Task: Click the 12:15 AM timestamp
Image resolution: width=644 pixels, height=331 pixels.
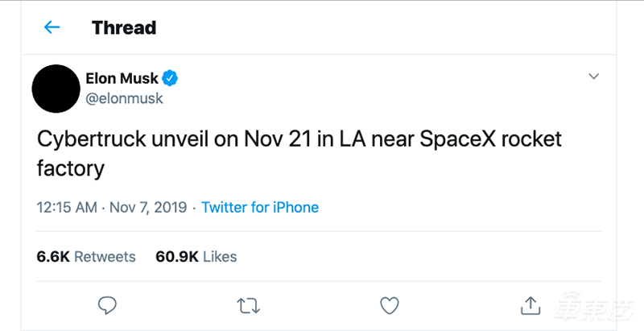Action: tap(67, 207)
